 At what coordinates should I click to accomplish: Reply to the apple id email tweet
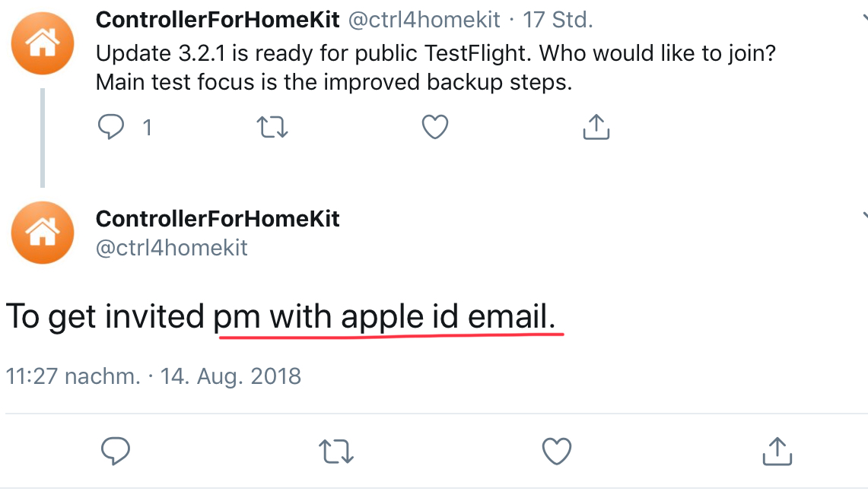(x=115, y=452)
